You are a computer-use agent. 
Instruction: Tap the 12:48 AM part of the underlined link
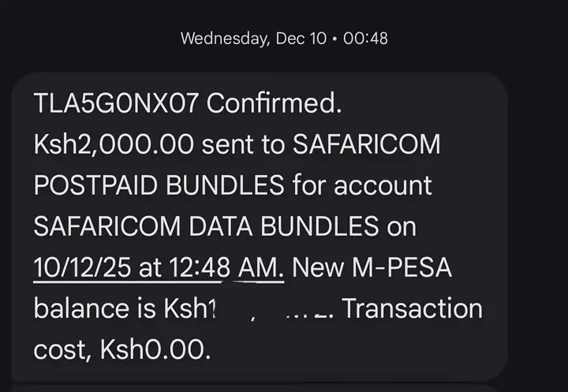click(x=229, y=267)
